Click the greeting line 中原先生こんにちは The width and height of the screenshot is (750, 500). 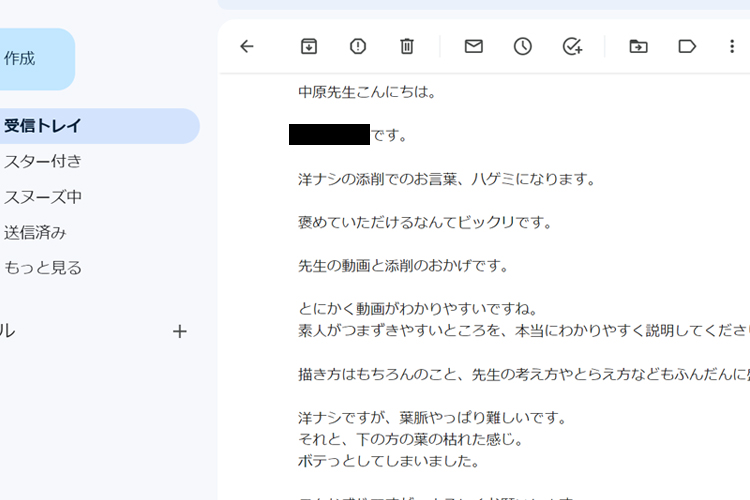point(367,92)
